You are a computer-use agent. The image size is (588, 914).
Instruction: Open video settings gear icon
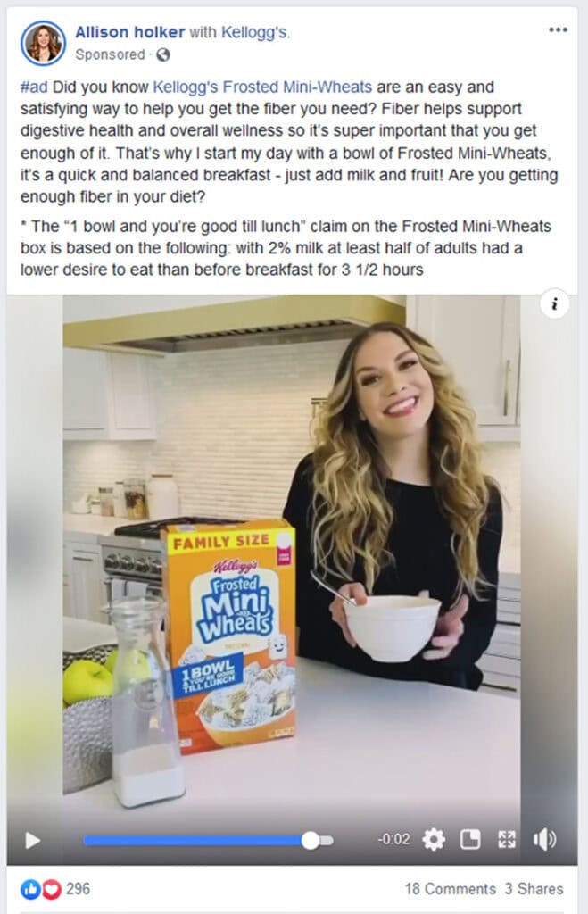pyautogui.click(x=434, y=839)
